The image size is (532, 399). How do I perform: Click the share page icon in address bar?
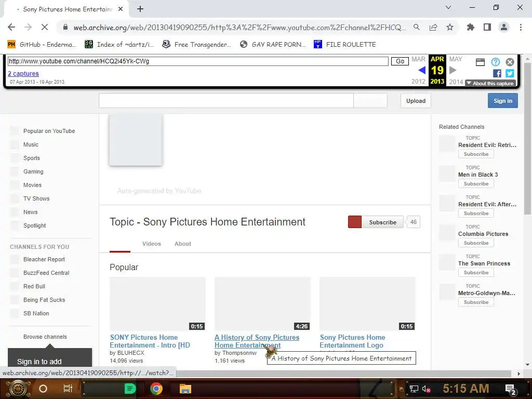[x=433, y=27]
